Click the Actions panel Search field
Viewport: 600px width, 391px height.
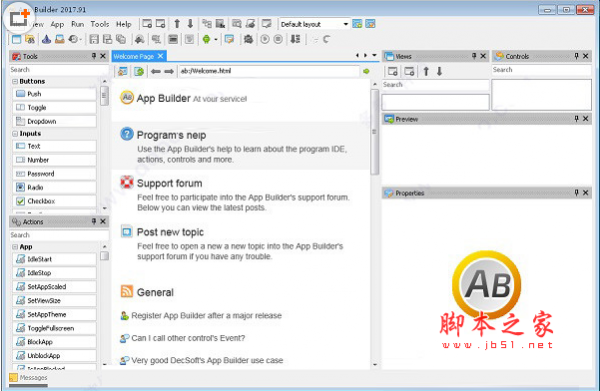click(x=59, y=235)
